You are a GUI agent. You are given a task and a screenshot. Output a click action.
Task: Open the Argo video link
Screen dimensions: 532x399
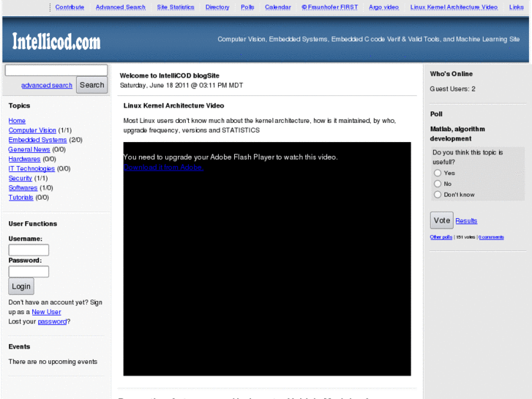point(383,7)
